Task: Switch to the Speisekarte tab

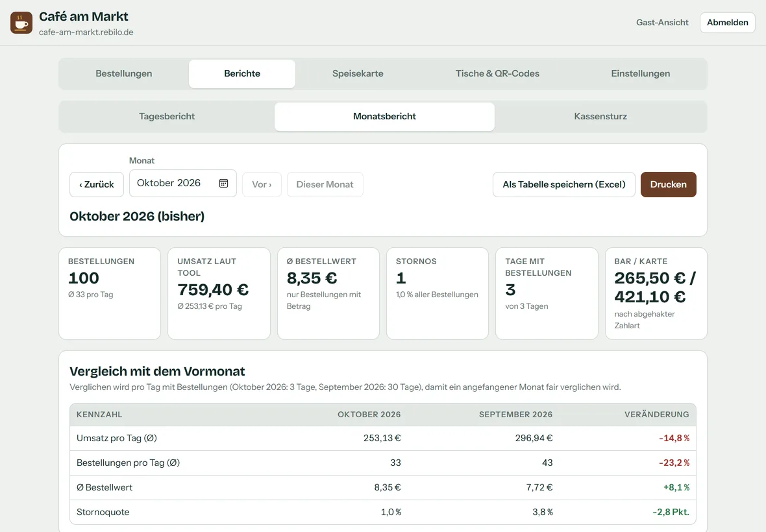Action: tap(358, 74)
